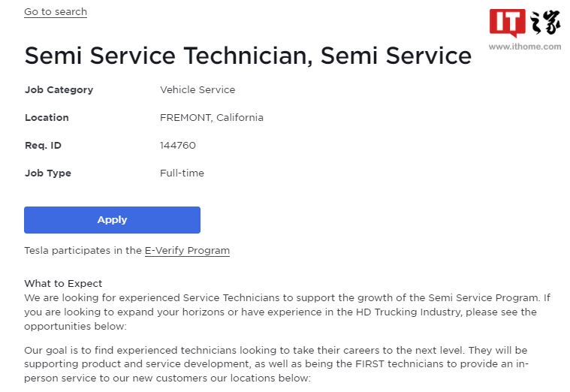
Task: Click the www.ithome.com watermark text
Action: (x=524, y=47)
